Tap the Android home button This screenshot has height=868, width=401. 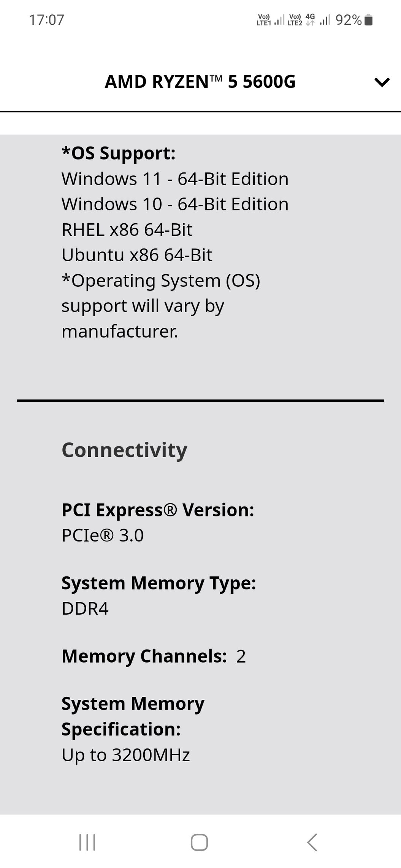199,842
